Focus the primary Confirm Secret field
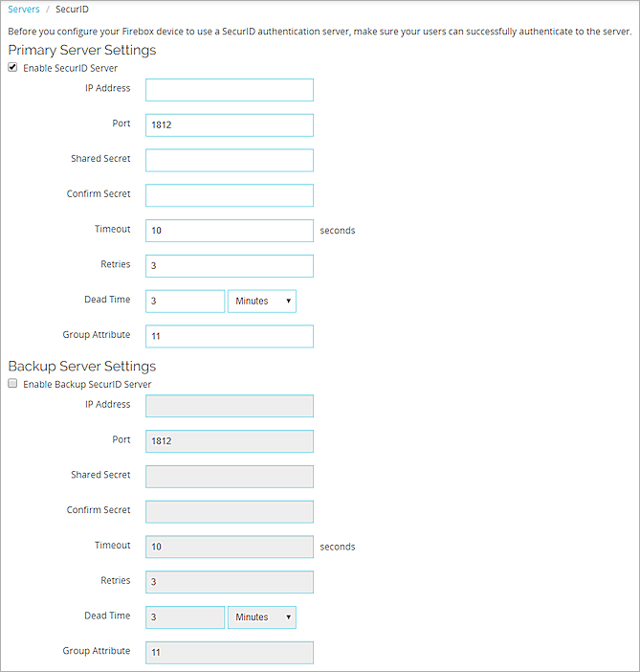Screen dimensions: 640x672 point(230,195)
